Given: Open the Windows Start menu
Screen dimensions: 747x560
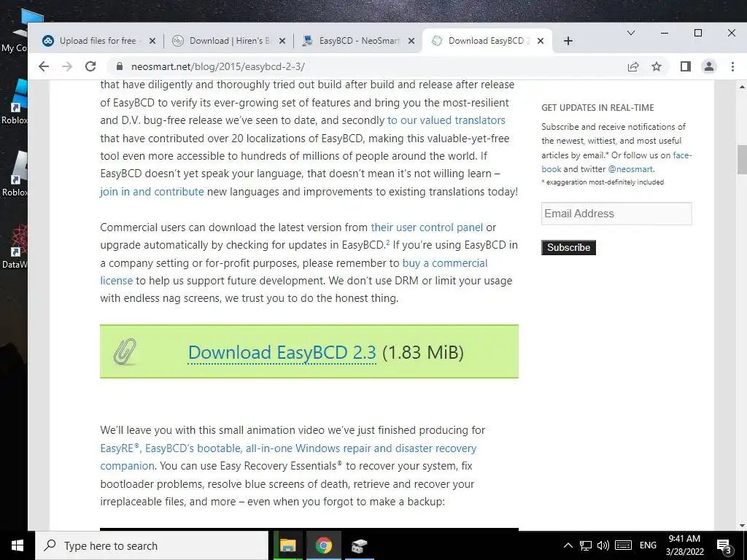Looking at the screenshot, I should (18, 545).
